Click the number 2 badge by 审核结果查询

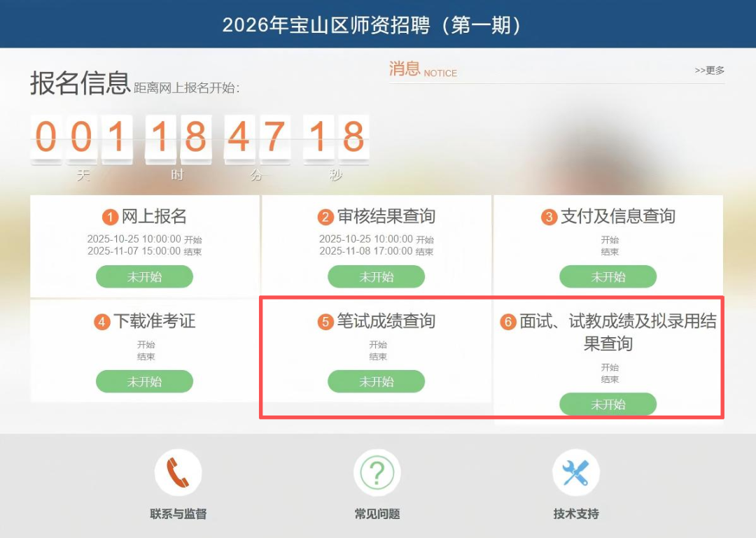coord(325,217)
